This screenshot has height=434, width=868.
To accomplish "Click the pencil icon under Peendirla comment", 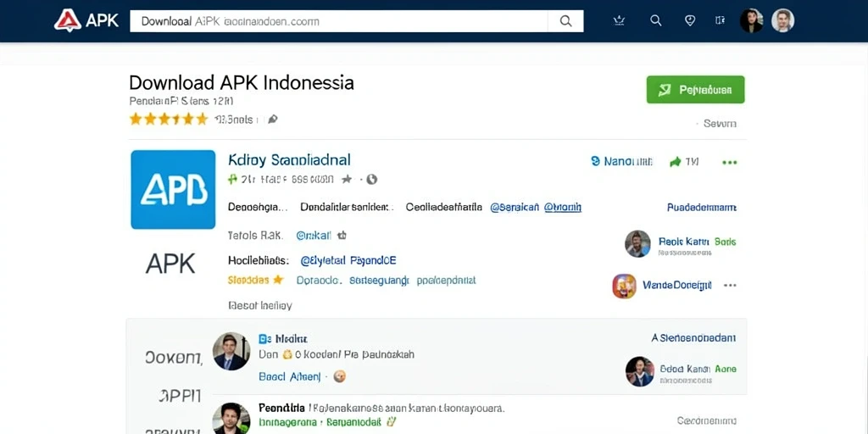I will click(x=392, y=422).
